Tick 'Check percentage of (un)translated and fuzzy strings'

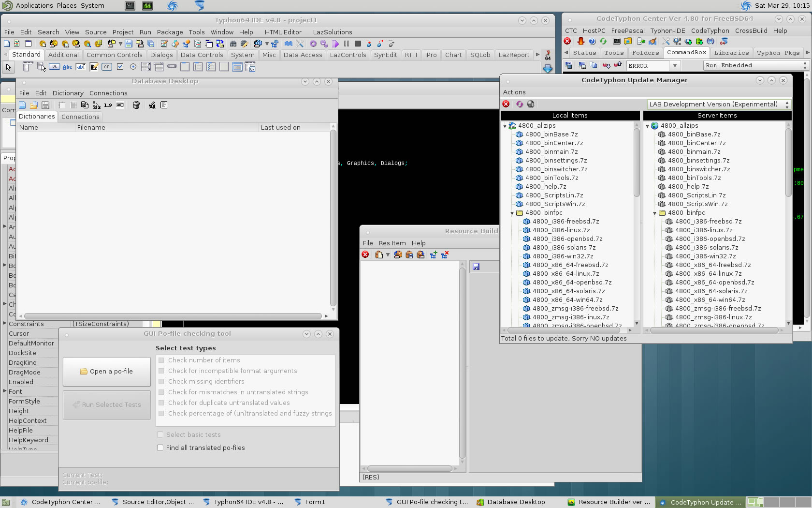161,414
